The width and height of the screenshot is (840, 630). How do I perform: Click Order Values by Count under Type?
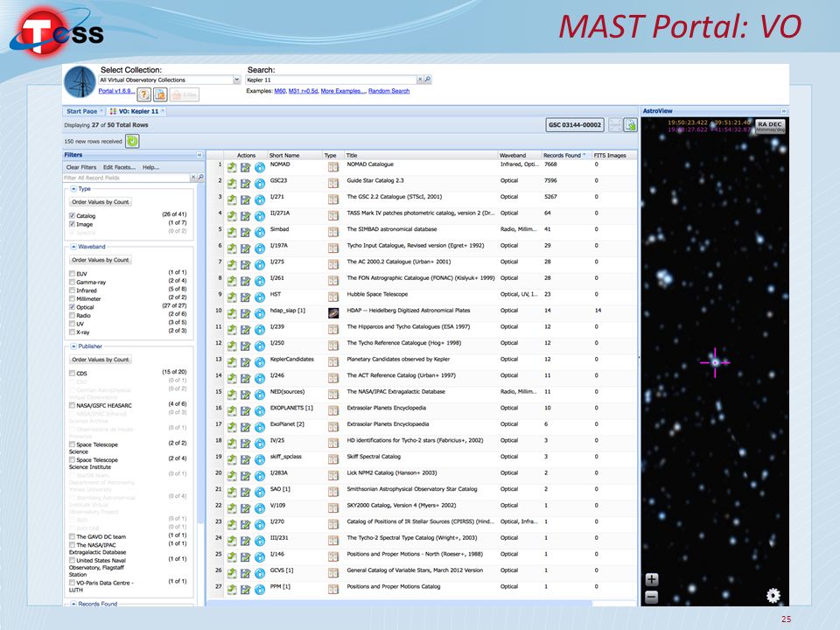(x=100, y=202)
